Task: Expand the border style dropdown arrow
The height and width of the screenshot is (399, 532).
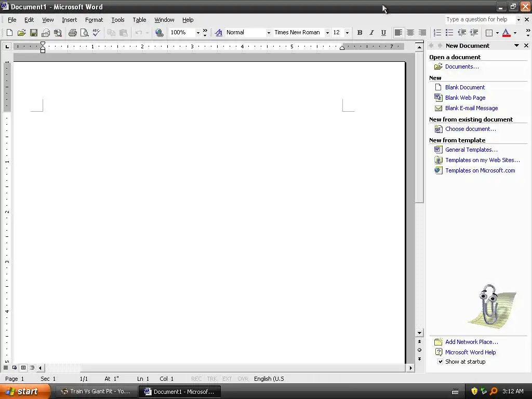Action: (x=497, y=33)
